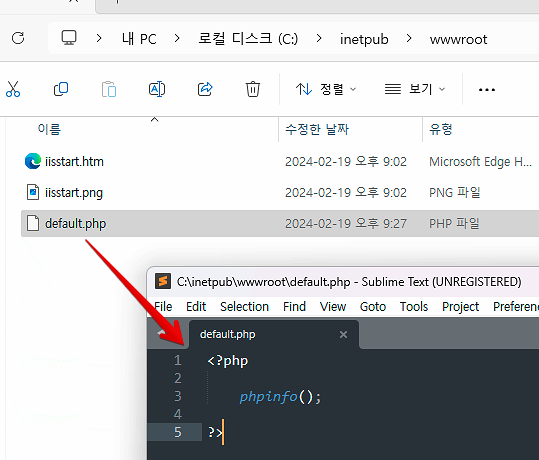
Task: Place cursor on phpinfo(); code
Action: (x=280, y=397)
